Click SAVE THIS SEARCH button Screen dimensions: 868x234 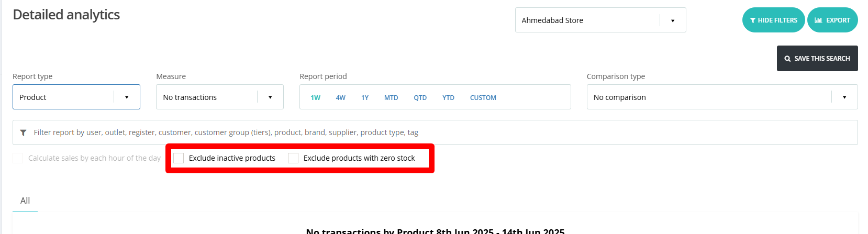(x=817, y=59)
